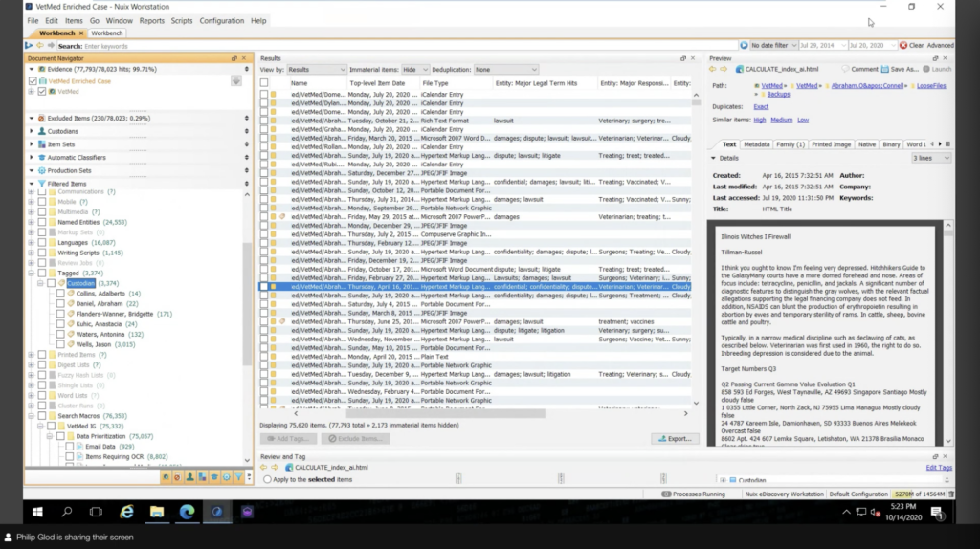
Task: Open the File menu
Action: tap(33, 21)
